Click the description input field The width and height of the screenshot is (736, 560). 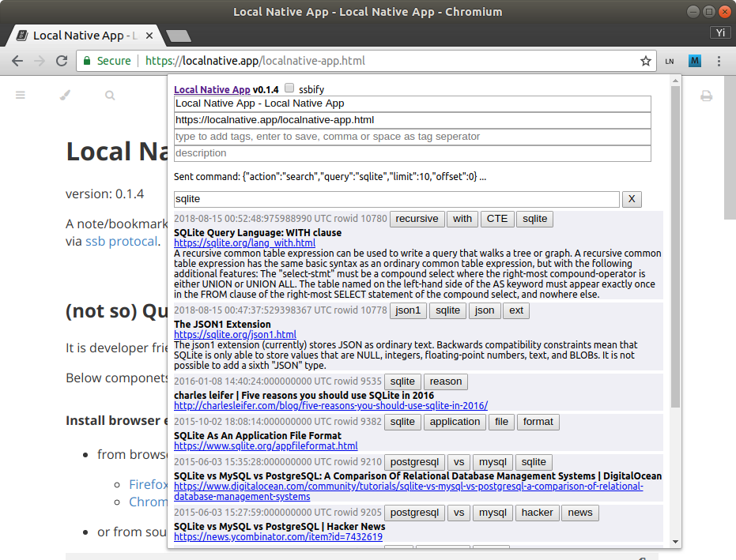coord(412,153)
